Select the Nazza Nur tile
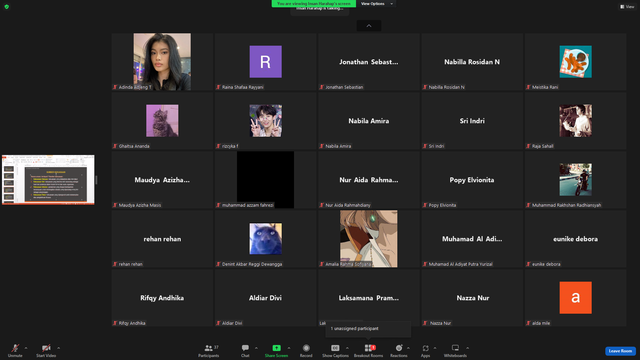Screen dimensions: 640x360 coord(472,298)
